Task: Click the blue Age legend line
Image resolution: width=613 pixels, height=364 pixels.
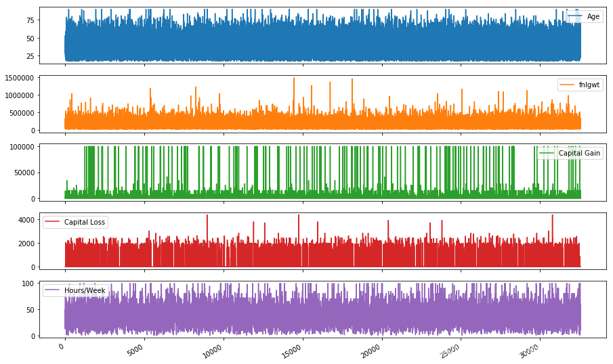Action: (574, 16)
